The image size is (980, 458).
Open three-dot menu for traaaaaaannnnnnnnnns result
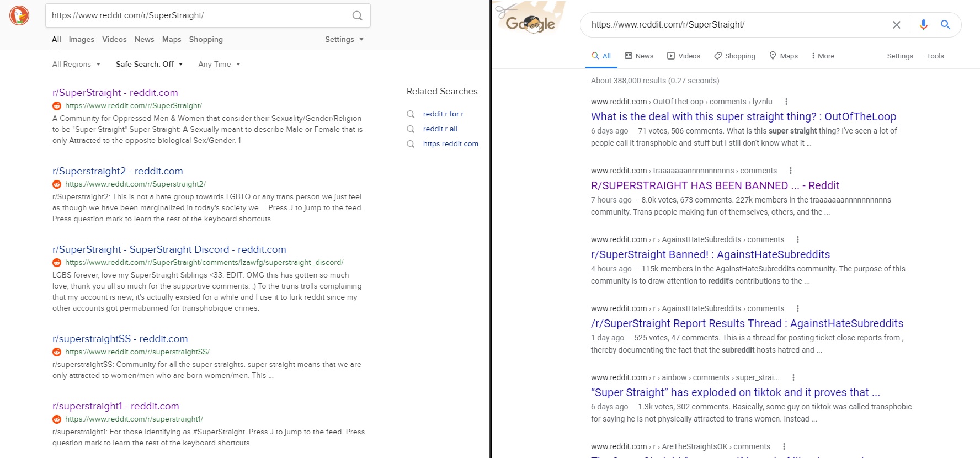[791, 171]
